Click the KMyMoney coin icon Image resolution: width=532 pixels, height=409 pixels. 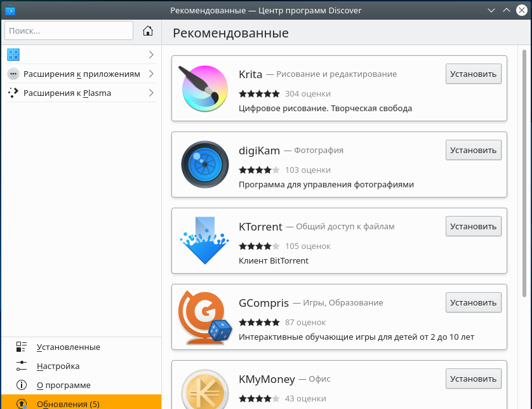click(x=204, y=389)
